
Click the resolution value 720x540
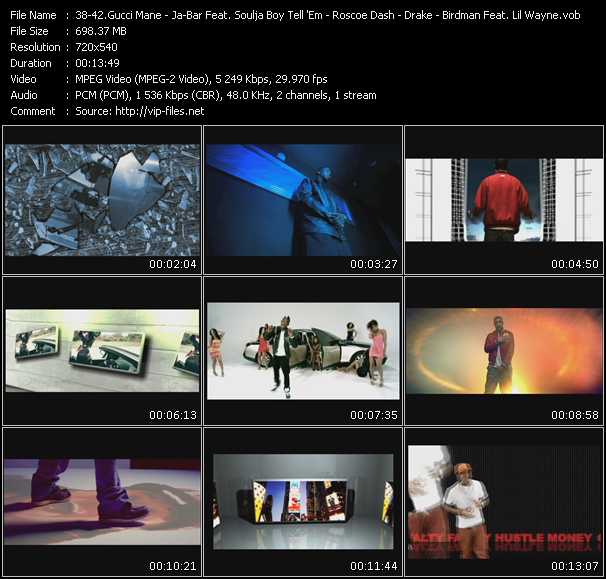(x=96, y=47)
